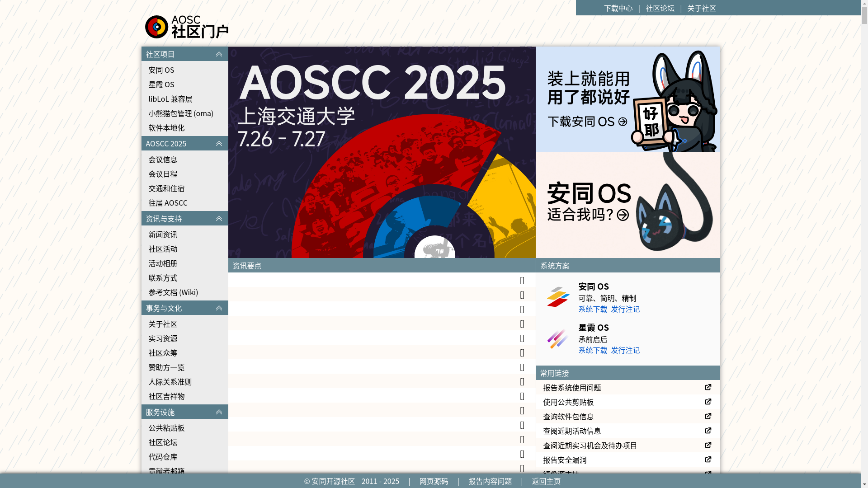This screenshot has height=488, width=868.
Task: Open the 装上就能用 download banner
Action: pyautogui.click(x=628, y=99)
